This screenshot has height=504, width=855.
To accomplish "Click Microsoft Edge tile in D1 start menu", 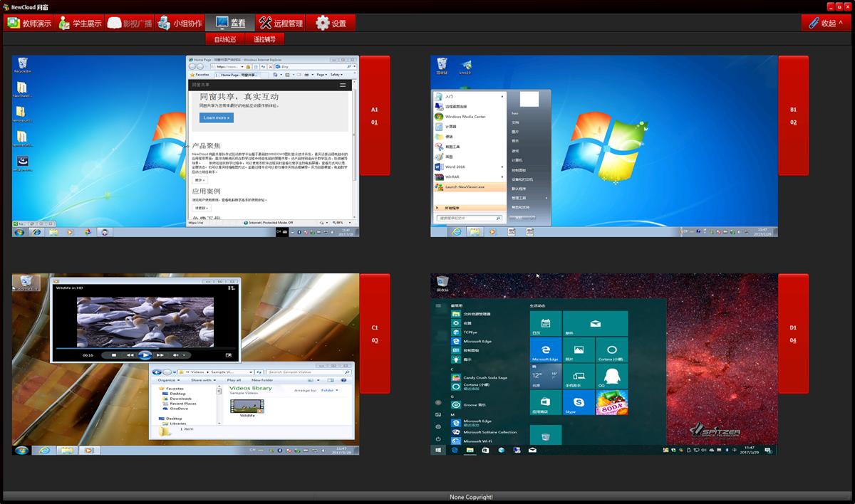I will 546,350.
